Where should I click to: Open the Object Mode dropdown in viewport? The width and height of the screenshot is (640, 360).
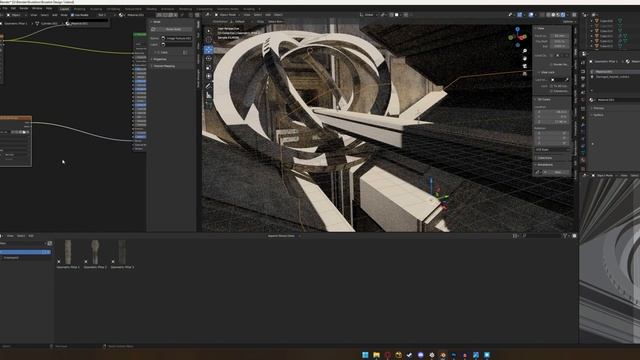coord(228,15)
